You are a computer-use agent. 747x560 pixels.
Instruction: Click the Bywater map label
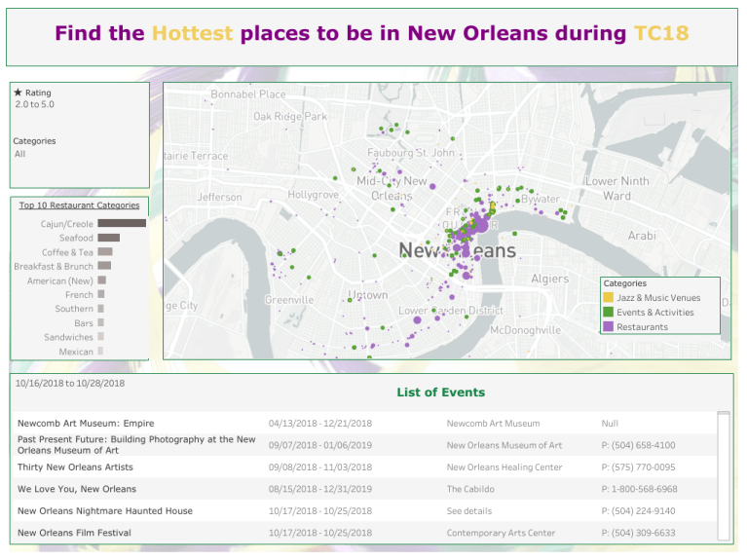541,199
